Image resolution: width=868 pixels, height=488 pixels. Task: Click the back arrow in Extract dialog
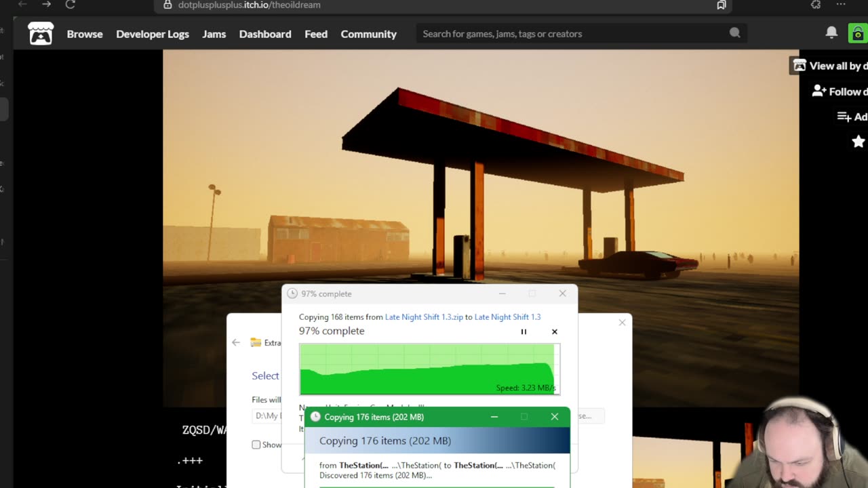pos(236,342)
